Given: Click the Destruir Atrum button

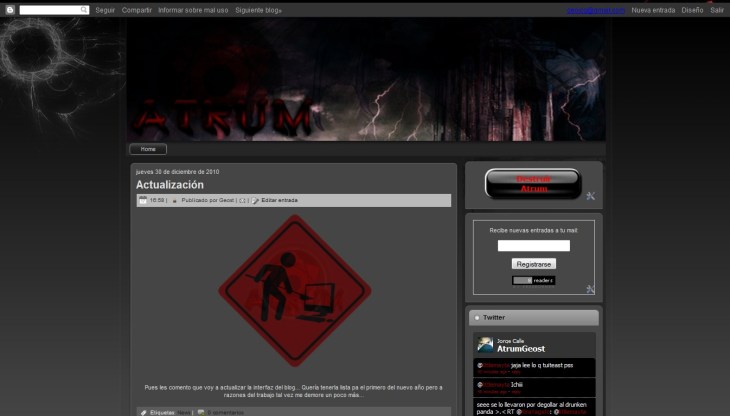Looking at the screenshot, I should click(533, 184).
